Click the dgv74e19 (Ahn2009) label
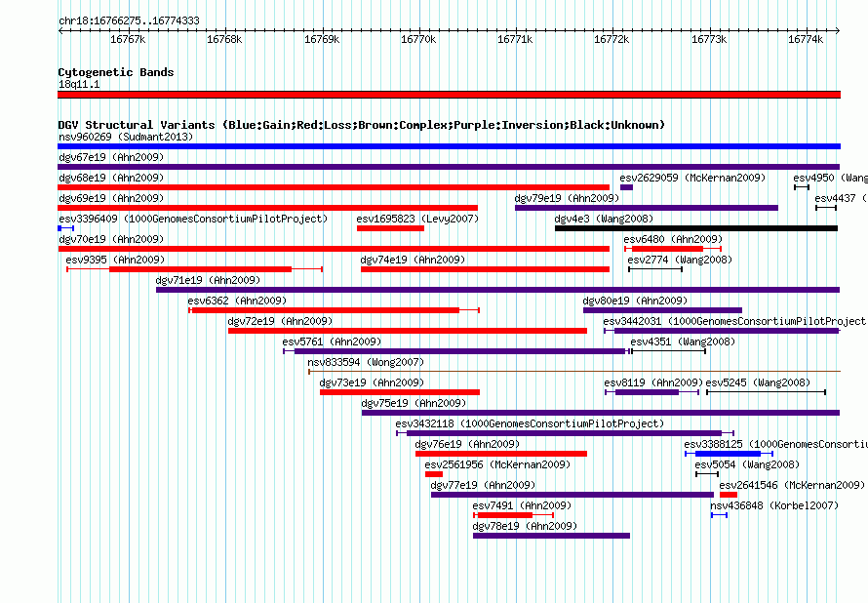Viewport: 868px width, 603px height. [413, 260]
